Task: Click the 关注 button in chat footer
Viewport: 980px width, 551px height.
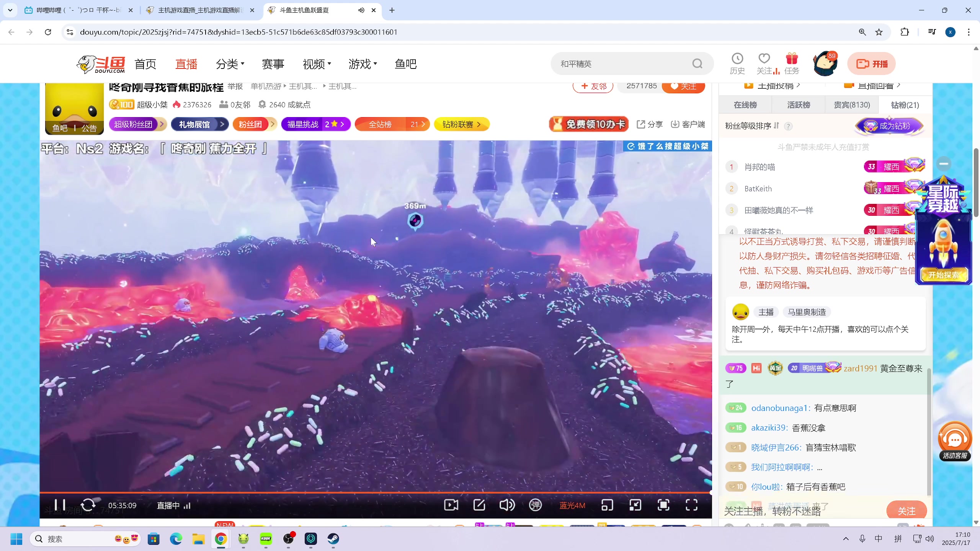Action: (906, 511)
